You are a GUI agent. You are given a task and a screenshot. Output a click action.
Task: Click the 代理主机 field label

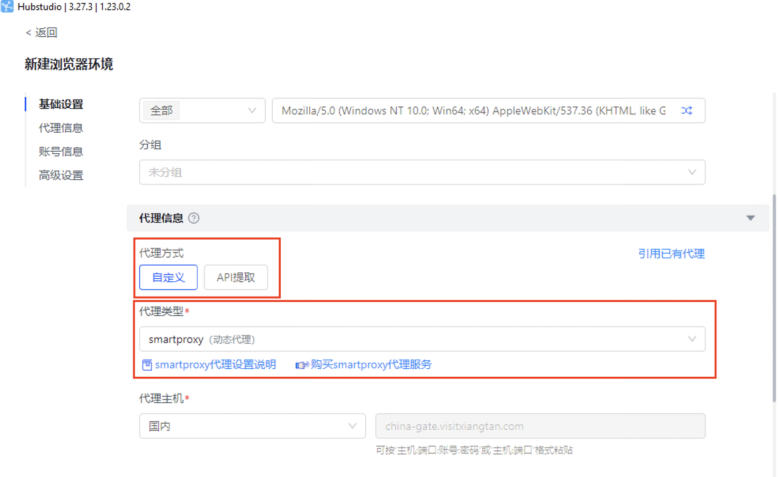coord(162,398)
